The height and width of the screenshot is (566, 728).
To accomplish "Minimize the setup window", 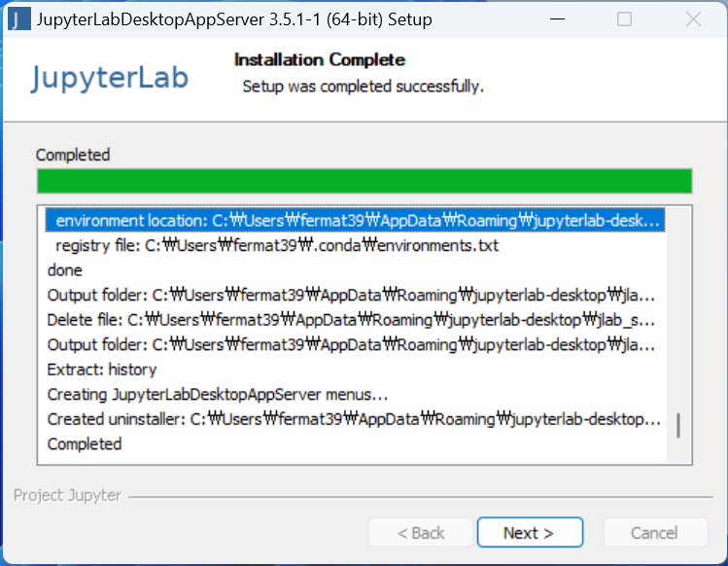I will (557, 19).
